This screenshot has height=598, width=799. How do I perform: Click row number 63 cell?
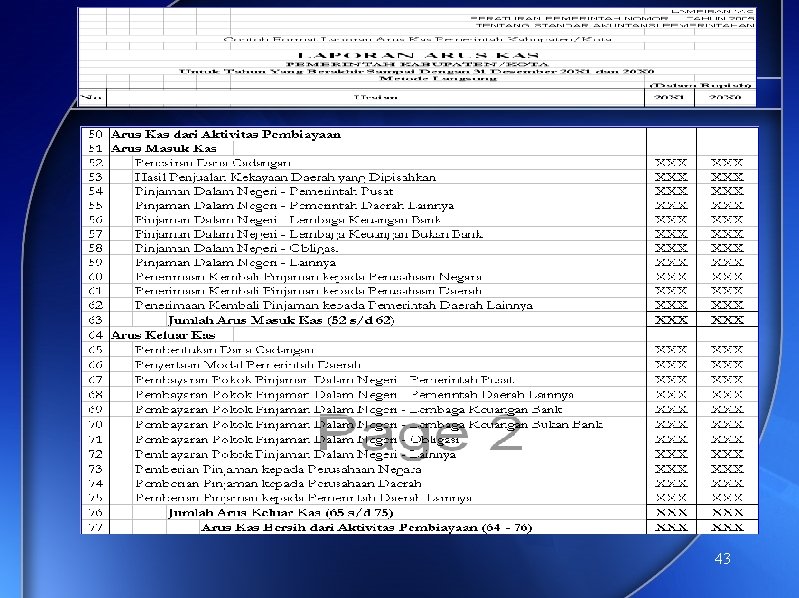(95, 320)
